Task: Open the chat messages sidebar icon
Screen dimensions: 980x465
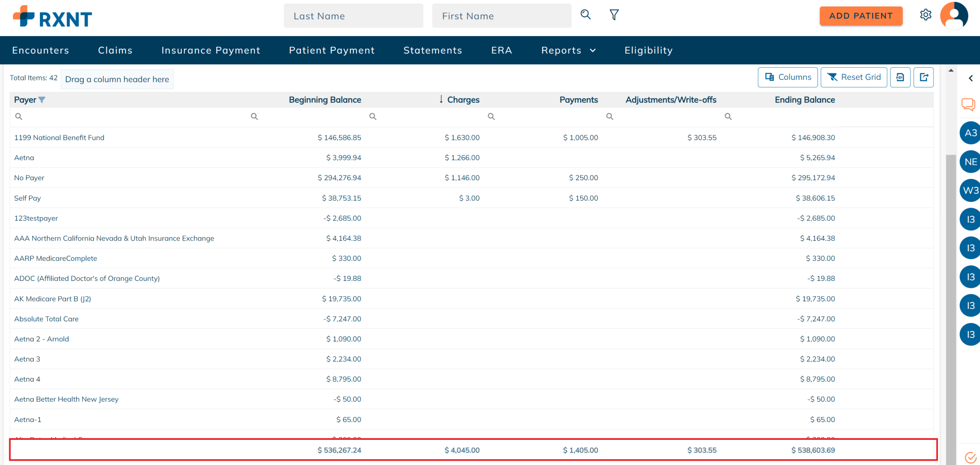Action: coord(968,104)
